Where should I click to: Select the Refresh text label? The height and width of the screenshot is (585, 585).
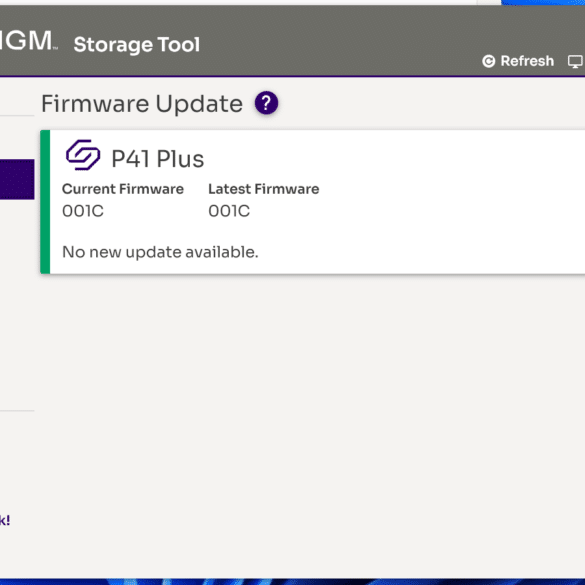pyautogui.click(x=527, y=61)
